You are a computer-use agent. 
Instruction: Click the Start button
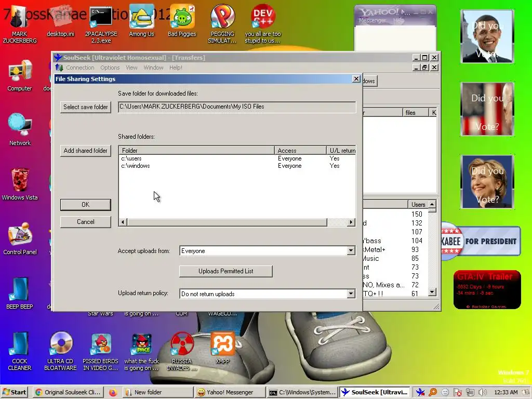click(x=15, y=392)
